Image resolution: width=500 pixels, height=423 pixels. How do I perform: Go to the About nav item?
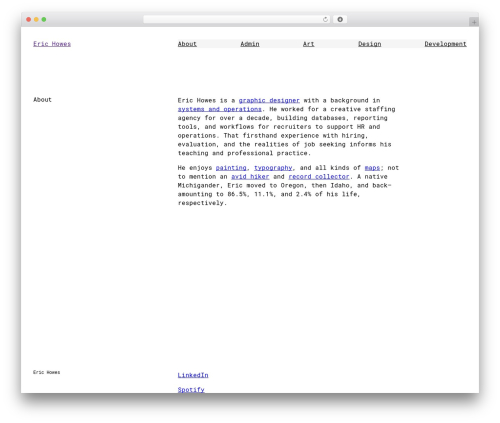(x=187, y=44)
